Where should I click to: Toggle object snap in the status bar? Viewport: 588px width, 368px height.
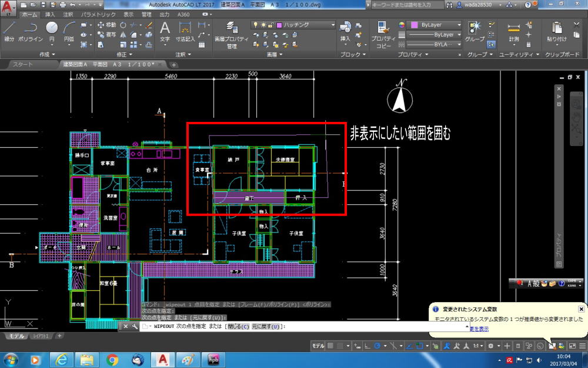420,346
